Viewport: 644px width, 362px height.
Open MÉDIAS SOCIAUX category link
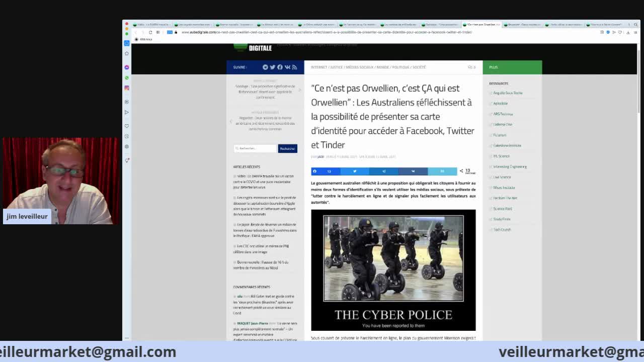pos(360,67)
